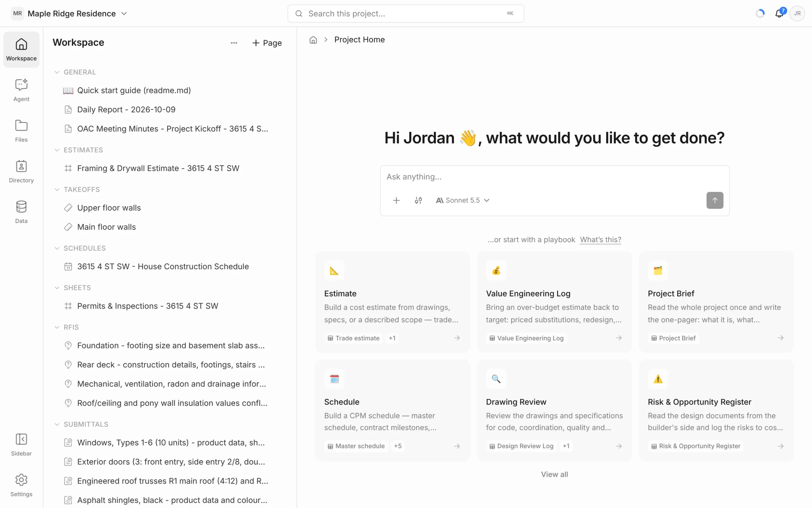Click the loading spinner status icon
This screenshot has height=508, width=812.
pos(760,13)
